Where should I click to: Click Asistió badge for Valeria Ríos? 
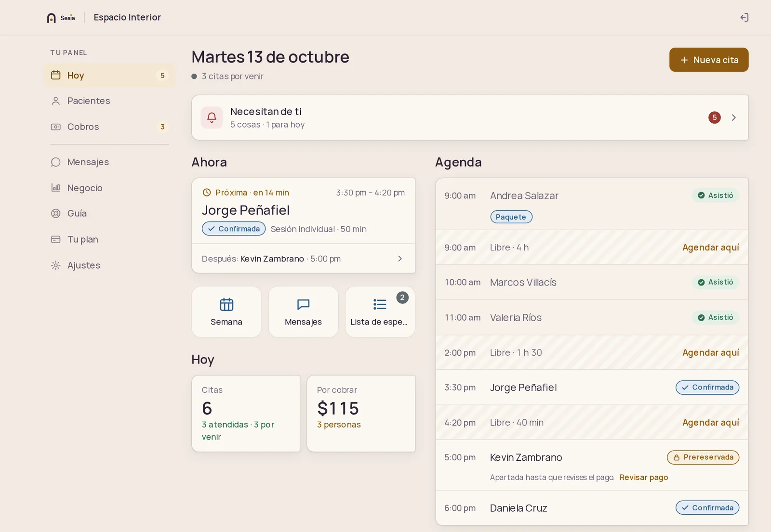point(716,317)
